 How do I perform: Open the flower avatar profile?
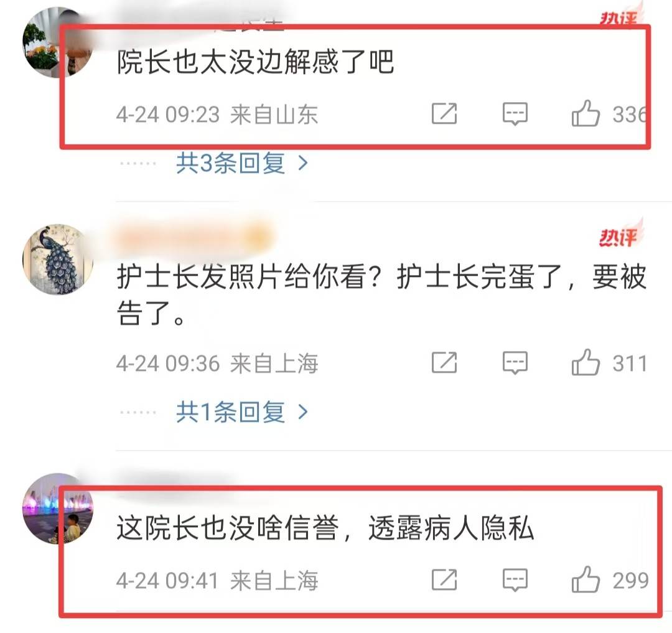click(x=57, y=43)
